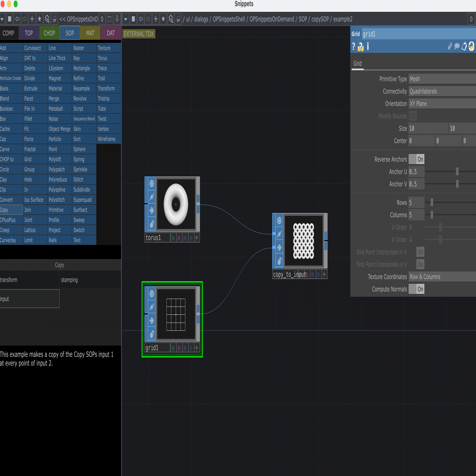Open the comment bubble icon on the parameter dialog
The width and height of the screenshot is (476, 476).
pyautogui.click(x=456, y=46)
